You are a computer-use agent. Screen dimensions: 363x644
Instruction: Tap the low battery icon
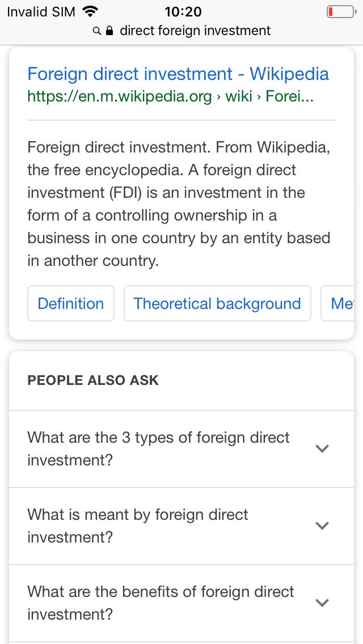coord(341,12)
